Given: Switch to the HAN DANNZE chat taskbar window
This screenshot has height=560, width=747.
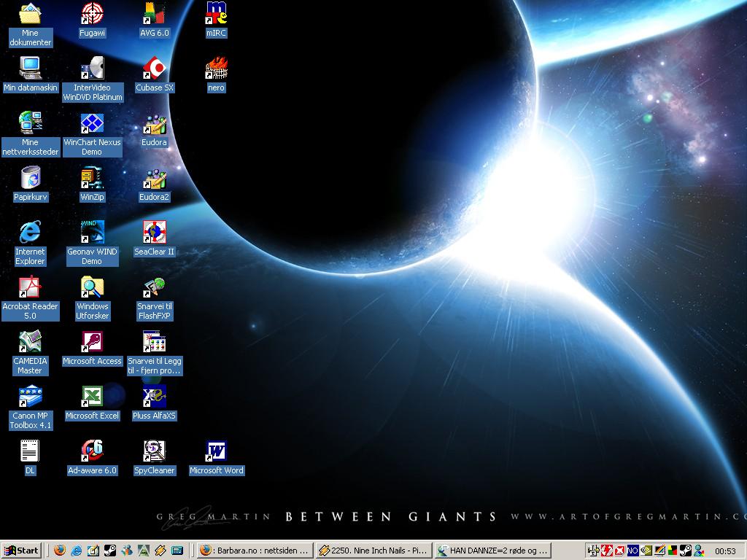Looking at the screenshot, I should (x=493, y=551).
